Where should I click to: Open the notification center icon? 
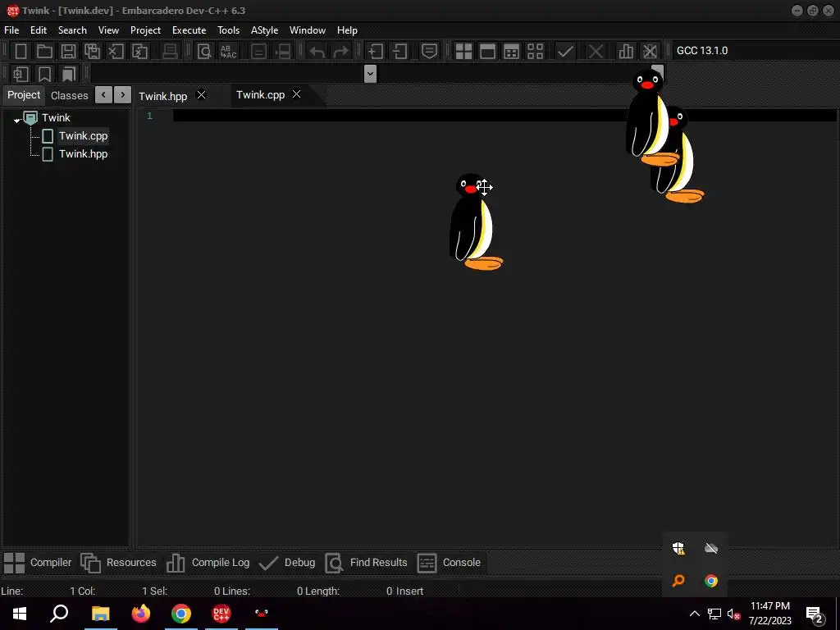click(815, 614)
